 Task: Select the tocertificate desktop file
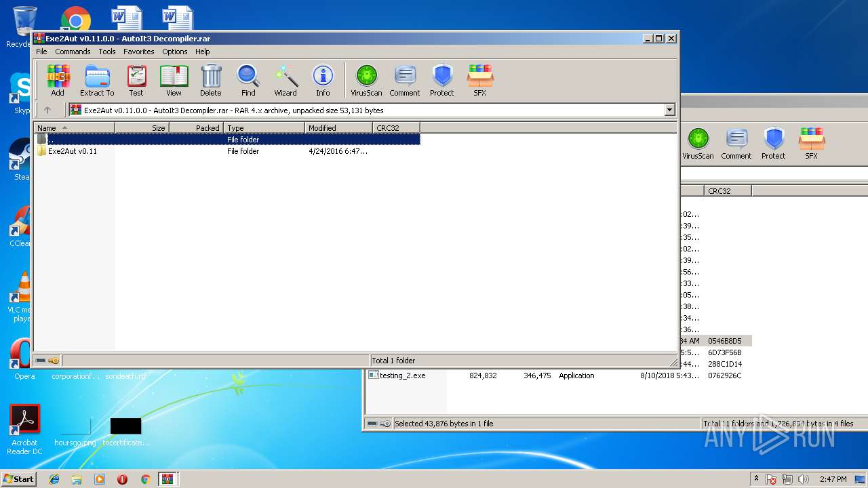(126, 432)
